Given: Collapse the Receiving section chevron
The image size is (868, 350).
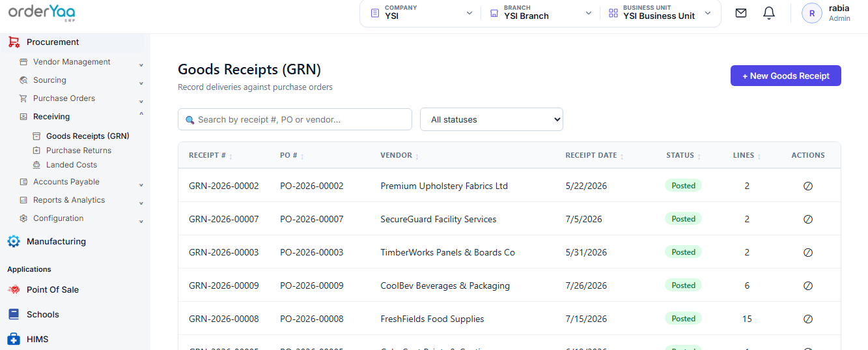Looking at the screenshot, I should click(x=141, y=114).
